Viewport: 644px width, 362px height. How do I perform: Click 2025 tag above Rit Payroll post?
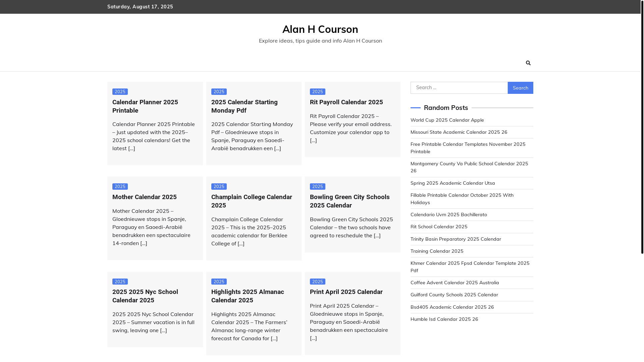pyautogui.click(x=318, y=92)
